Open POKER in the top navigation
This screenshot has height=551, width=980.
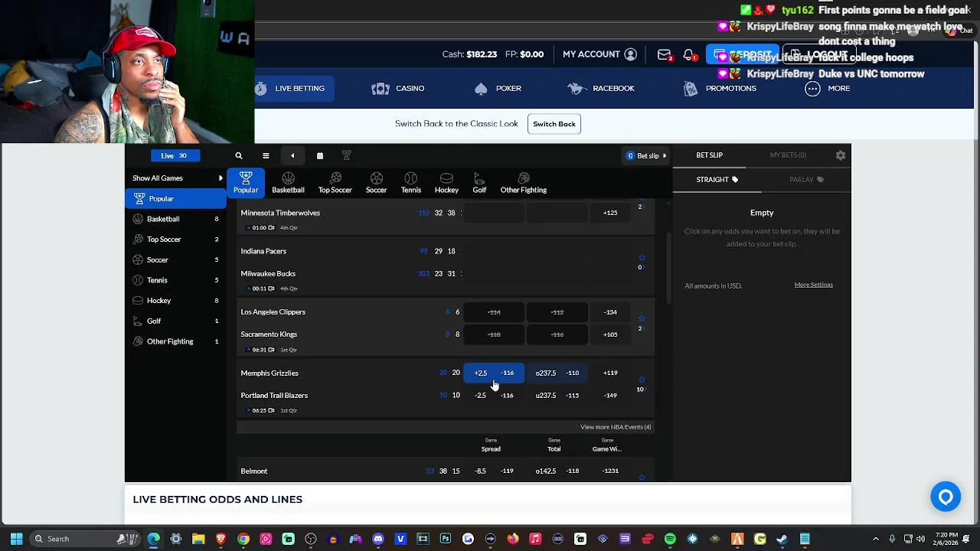pyautogui.click(x=498, y=89)
